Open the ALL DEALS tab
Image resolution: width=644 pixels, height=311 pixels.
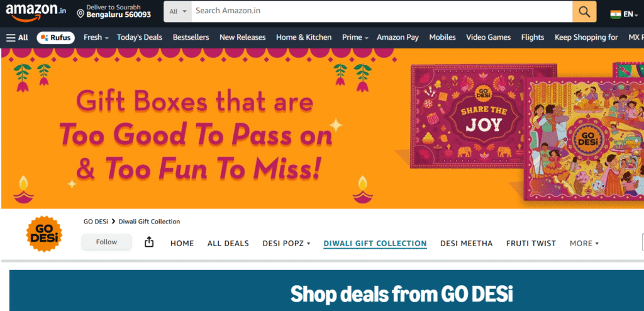(228, 244)
